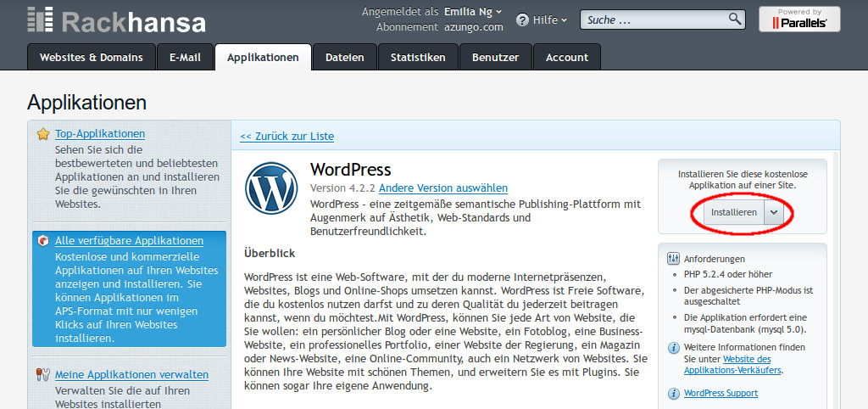Image resolution: width=868 pixels, height=409 pixels.
Task: Click the info icon beside Weitere Informationen
Action: (x=674, y=348)
